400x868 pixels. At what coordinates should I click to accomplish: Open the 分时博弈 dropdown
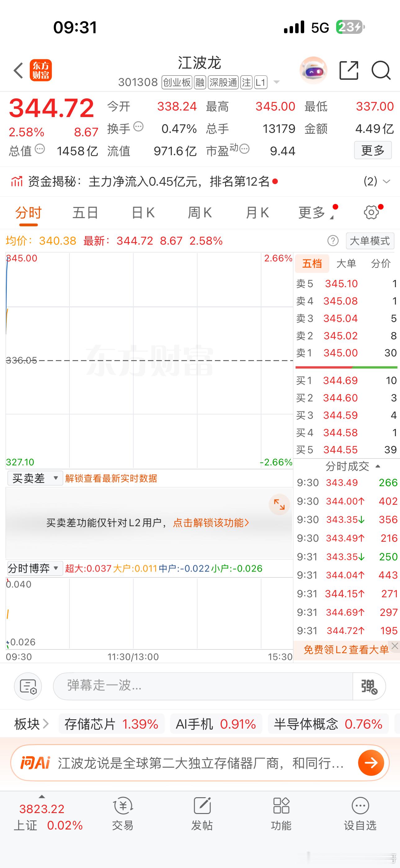point(35,568)
